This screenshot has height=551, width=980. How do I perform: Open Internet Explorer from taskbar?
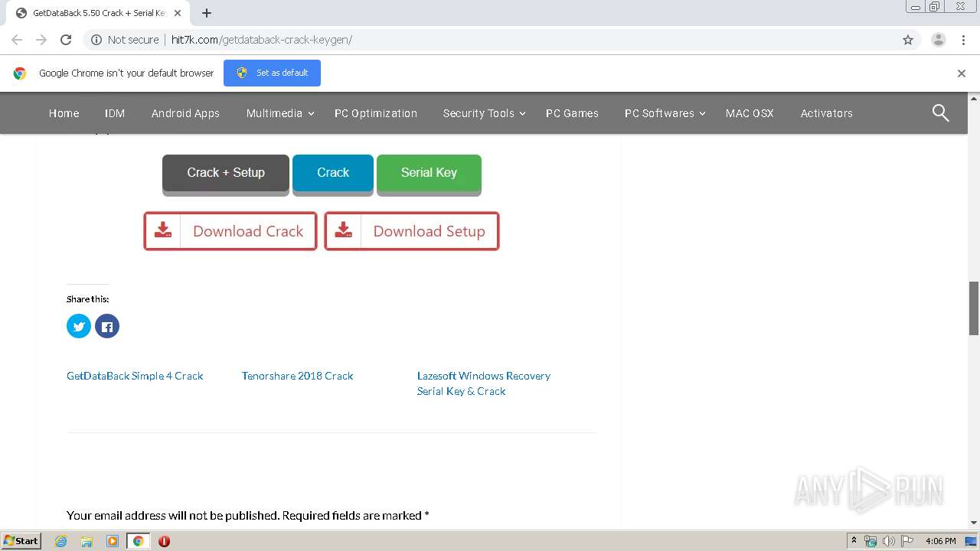coord(60,541)
